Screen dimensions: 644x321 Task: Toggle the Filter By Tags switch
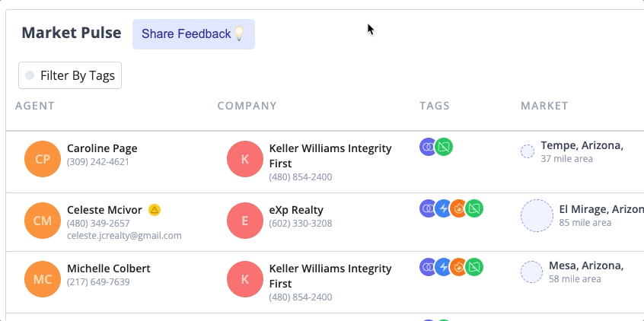click(x=30, y=75)
